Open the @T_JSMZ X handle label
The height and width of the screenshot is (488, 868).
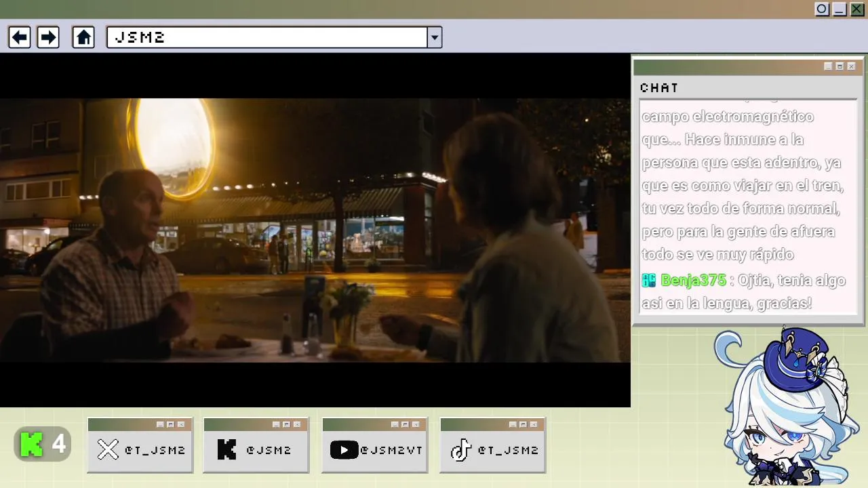coord(155,450)
